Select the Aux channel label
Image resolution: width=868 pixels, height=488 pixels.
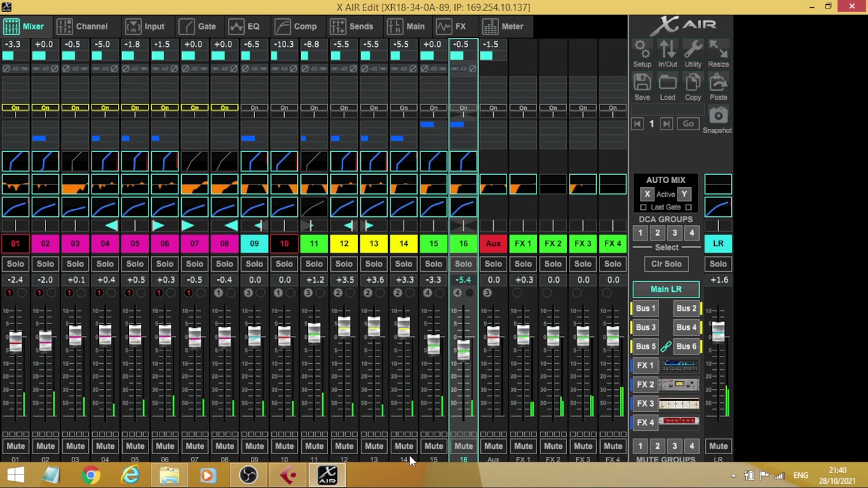point(493,244)
